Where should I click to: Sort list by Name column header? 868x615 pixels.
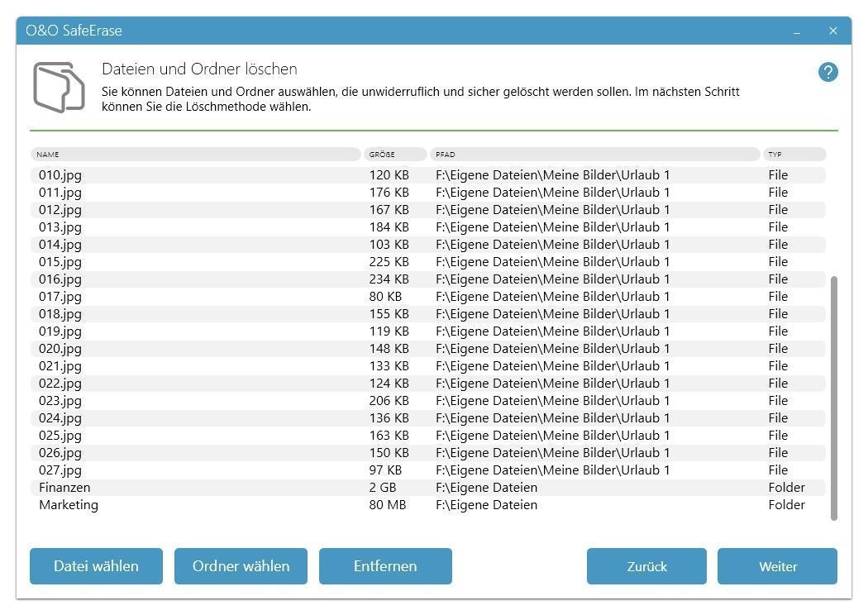(x=196, y=155)
